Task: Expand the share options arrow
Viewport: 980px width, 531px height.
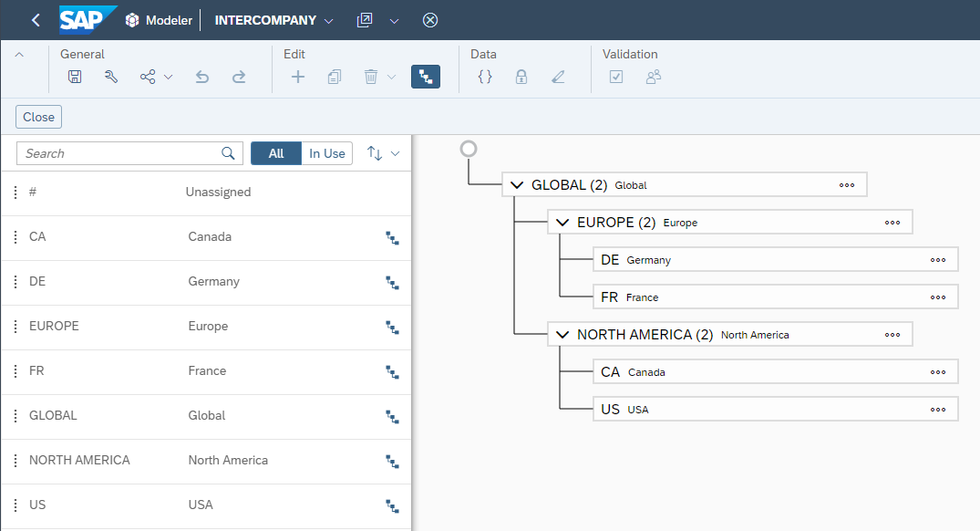Action: (168, 77)
